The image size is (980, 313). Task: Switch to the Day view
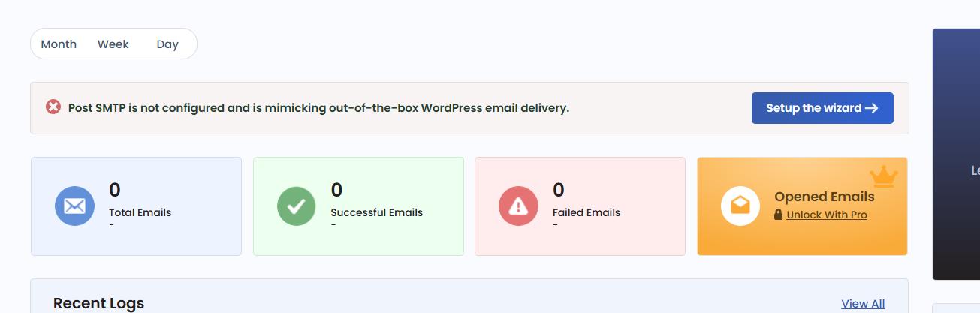[x=167, y=44]
